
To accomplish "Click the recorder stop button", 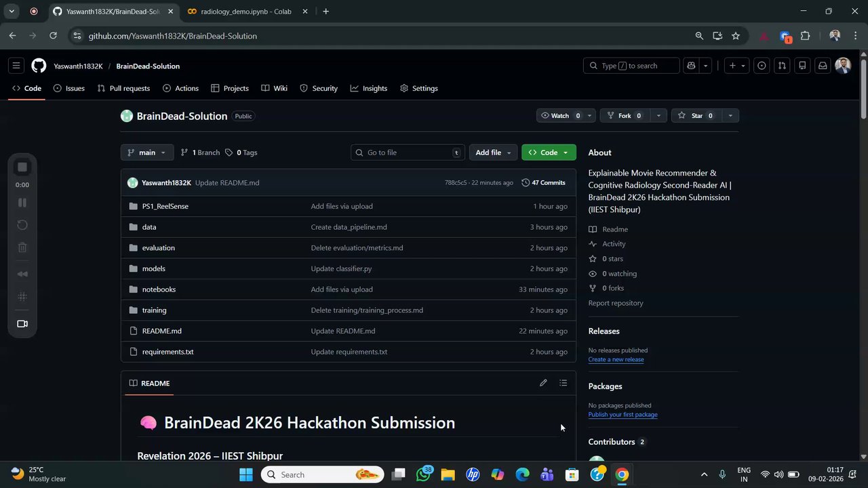I will (x=22, y=167).
